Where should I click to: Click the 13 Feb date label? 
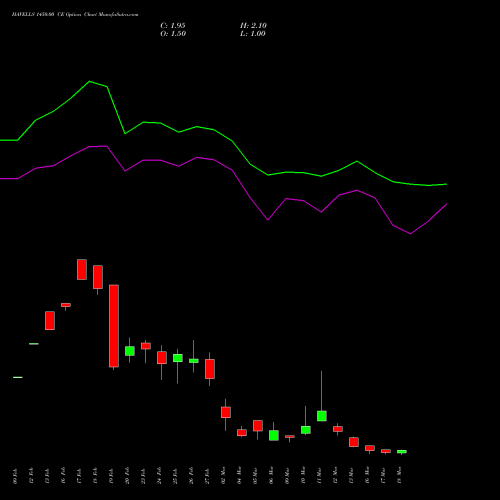click(47, 476)
